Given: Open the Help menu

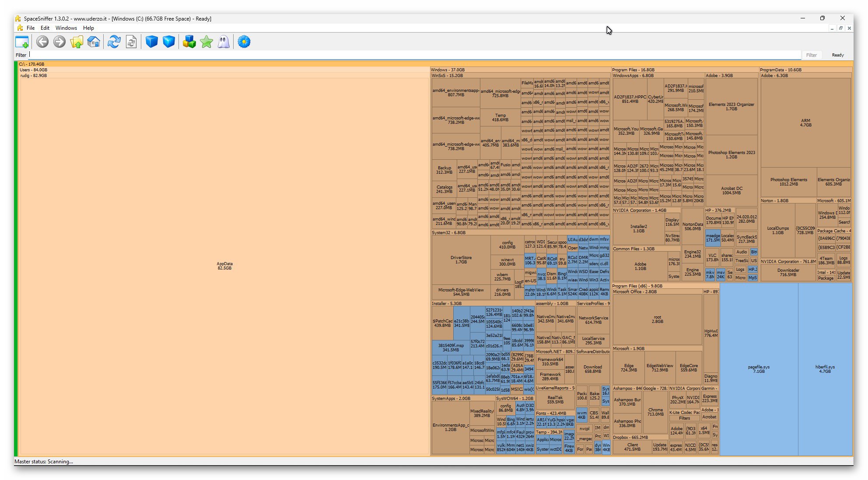Looking at the screenshot, I should (x=88, y=28).
